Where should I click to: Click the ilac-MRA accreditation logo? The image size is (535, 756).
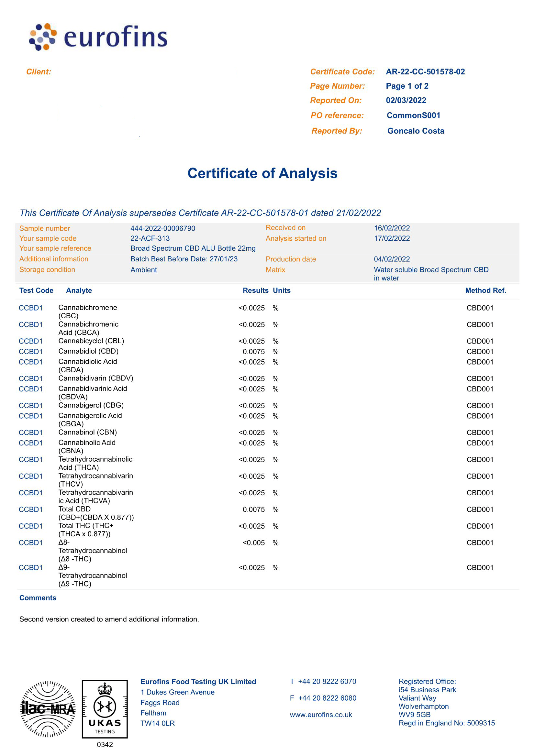pos(48,708)
